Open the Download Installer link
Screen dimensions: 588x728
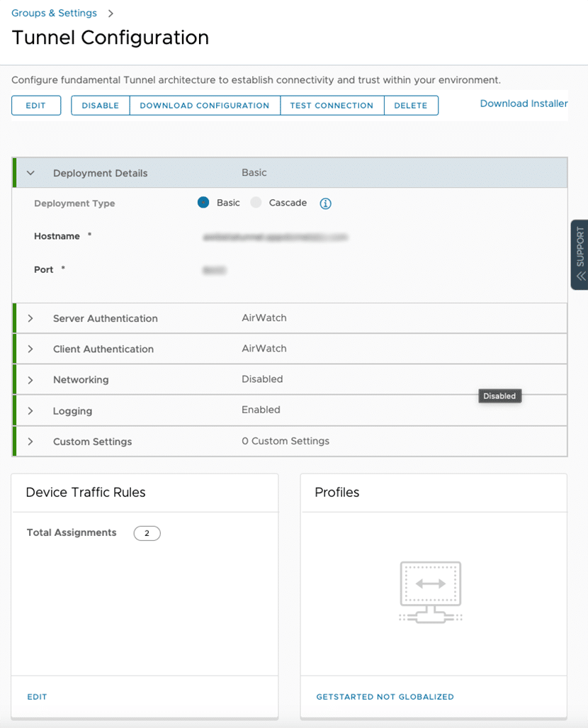[x=524, y=103]
